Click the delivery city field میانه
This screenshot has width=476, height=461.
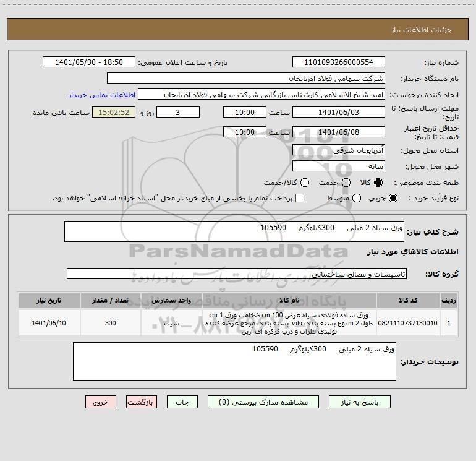[339, 166]
